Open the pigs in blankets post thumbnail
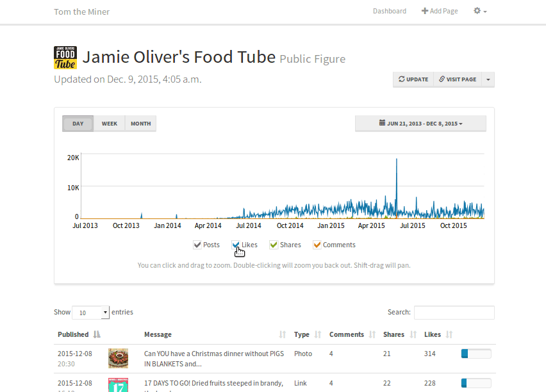 click(x=118, y=358)
